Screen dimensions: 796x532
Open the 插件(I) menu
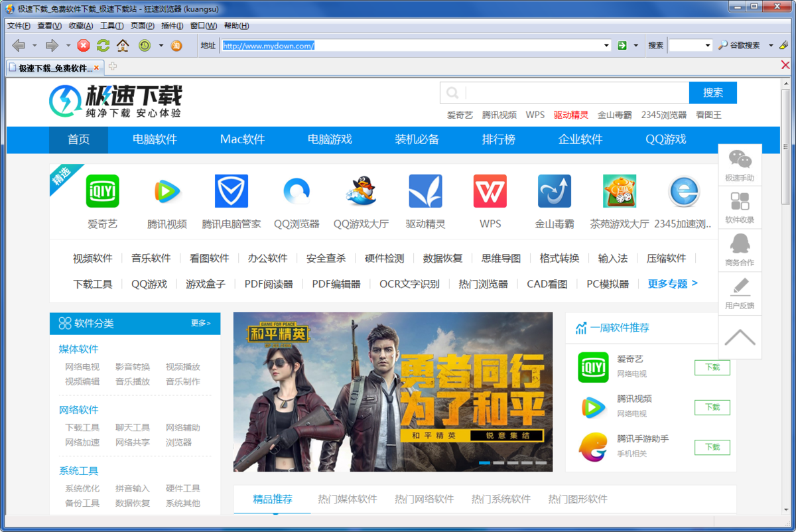(x=172, y=26)
